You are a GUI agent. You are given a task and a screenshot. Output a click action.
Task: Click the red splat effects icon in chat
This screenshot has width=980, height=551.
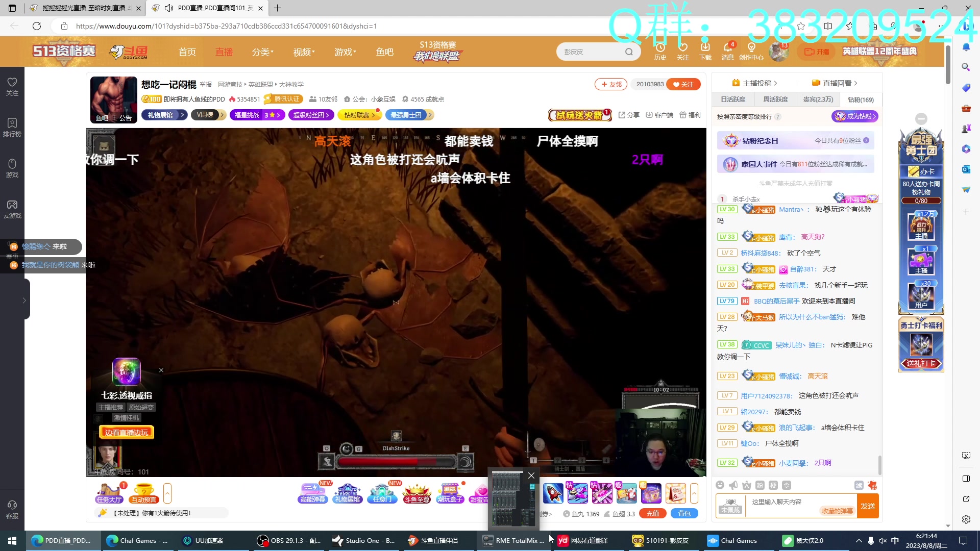pyautogui.click(x=872, y=485)
